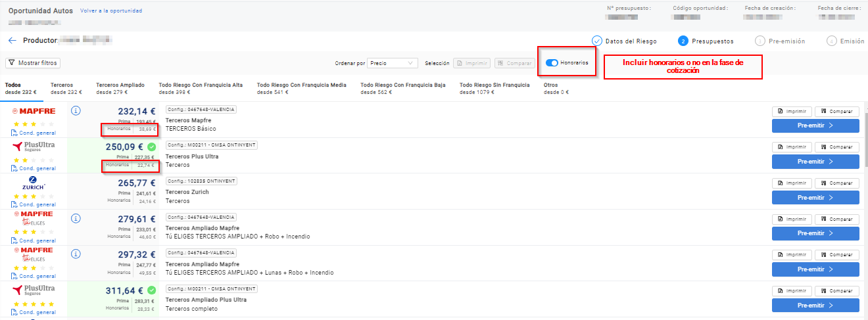Follow Volver a la oportunidad link
This screenshot has width=868, height=320.
click(110, 11)
